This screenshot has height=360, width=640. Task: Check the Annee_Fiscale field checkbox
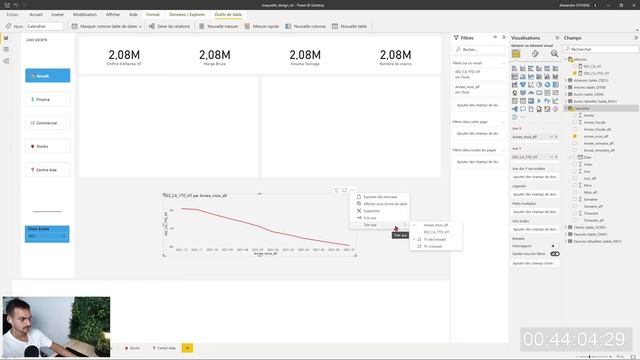pos(575,122)
